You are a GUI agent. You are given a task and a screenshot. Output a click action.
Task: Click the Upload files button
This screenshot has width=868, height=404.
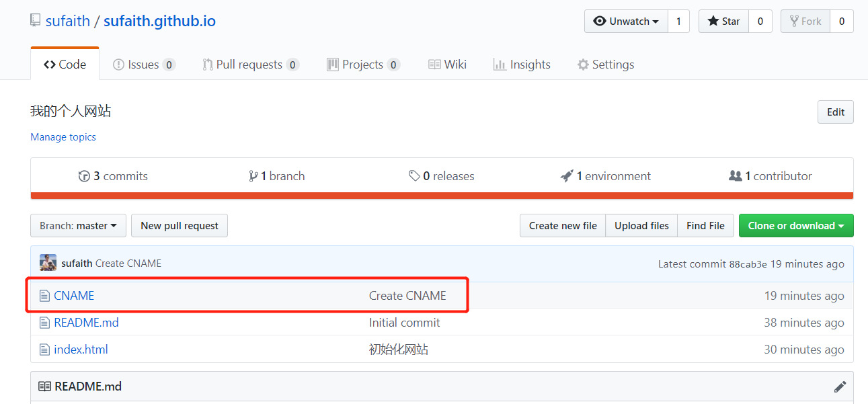[x=641, y=226]
